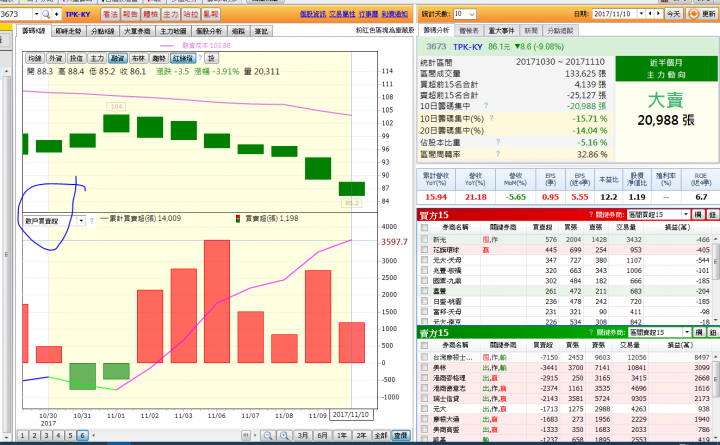The image size is (720, 445).
Task: Click help question mark beside lower chart dropdown
Action: pyautogui.click(x=91, y=221)
